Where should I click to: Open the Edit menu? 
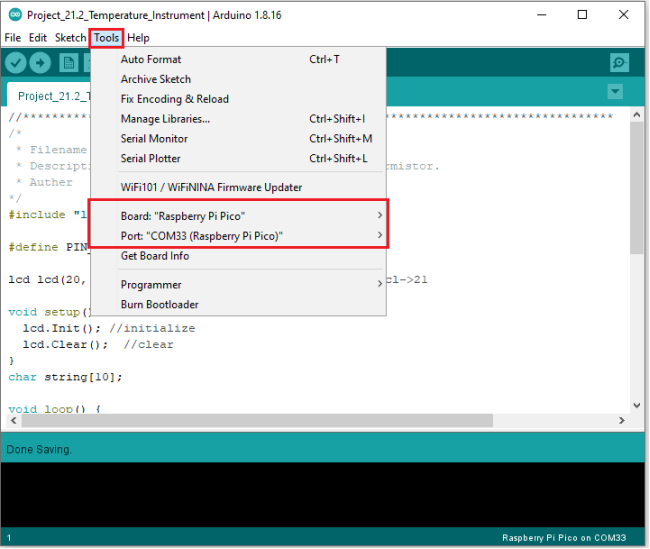point(38,38)
